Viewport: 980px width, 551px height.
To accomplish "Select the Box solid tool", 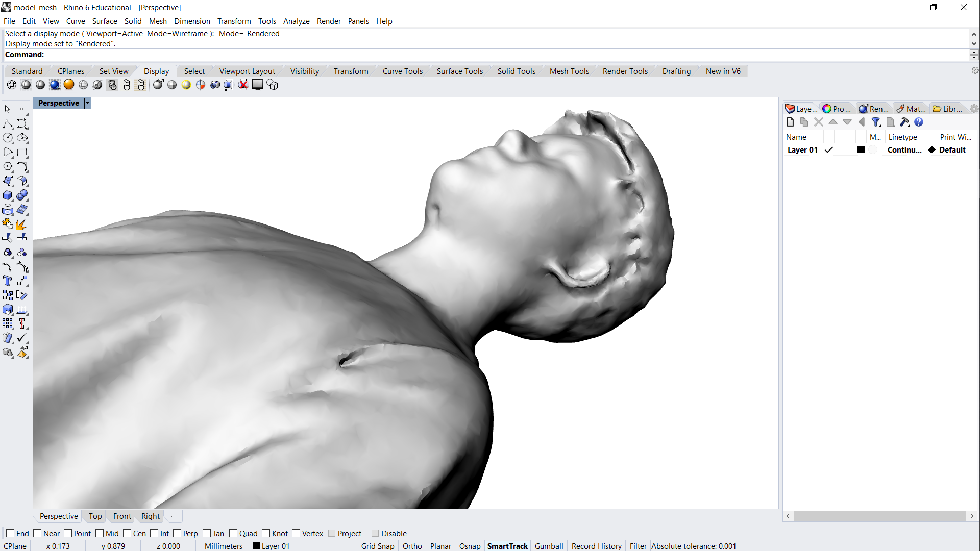I will click(x=8, y=195).
